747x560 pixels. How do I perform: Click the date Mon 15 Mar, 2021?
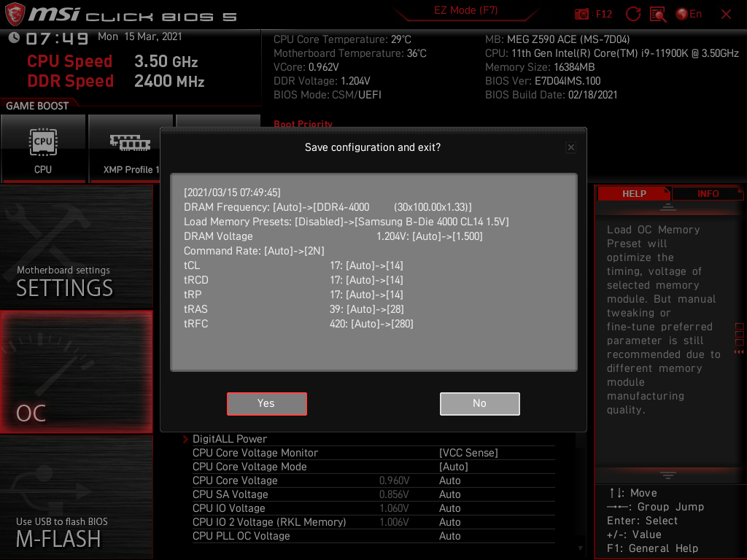click(140, 36)
